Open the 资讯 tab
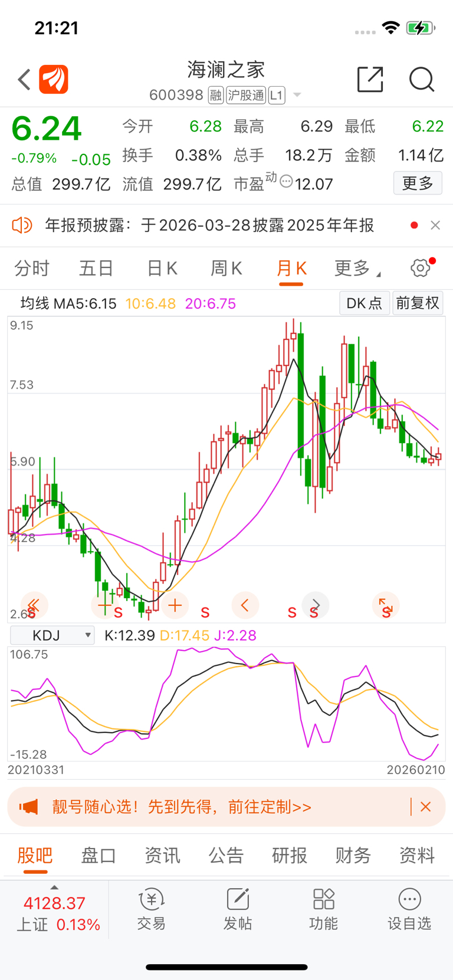This screenshot has height=980, width=453. [x=162, y=855]
